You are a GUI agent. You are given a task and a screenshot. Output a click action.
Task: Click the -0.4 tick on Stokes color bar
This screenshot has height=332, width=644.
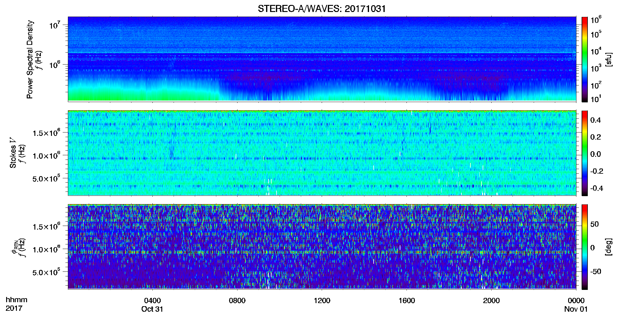click(x=597, y=188)
